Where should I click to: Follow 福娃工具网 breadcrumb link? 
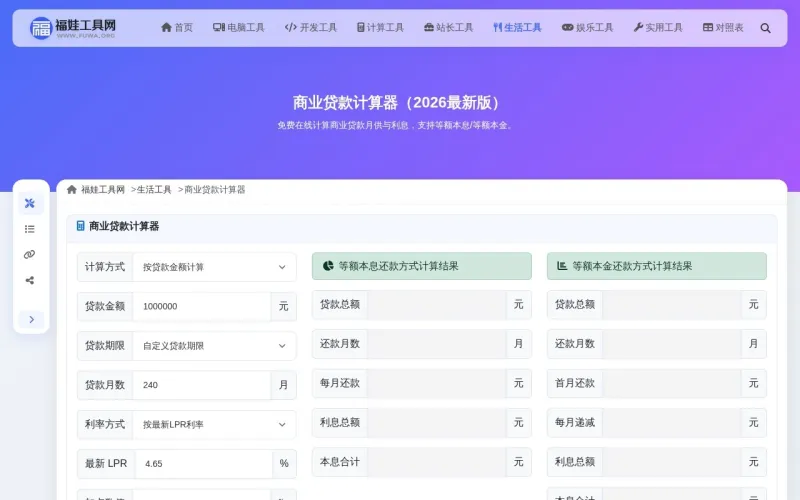103,190
